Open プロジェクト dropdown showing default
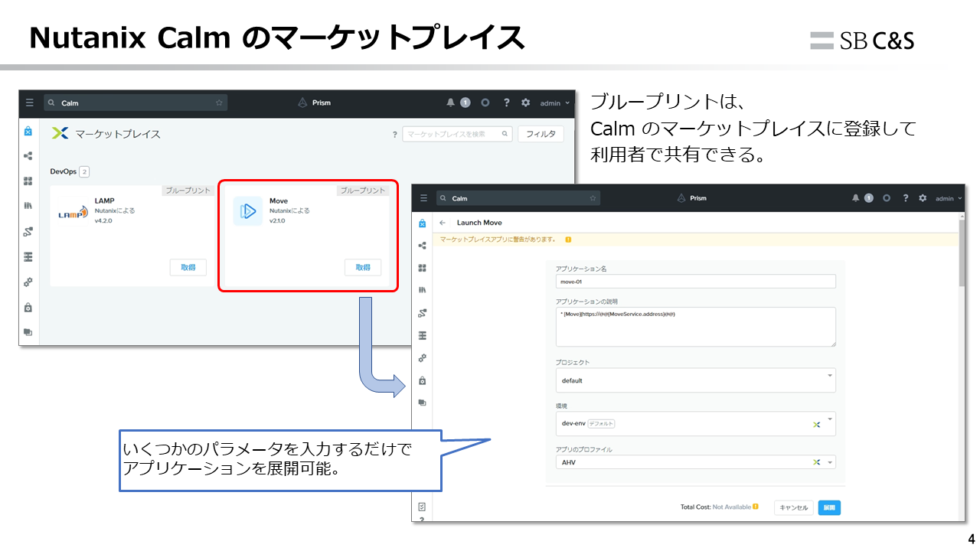Image resolution: width=980 pixels, height=551 pixels. [695, 380]
